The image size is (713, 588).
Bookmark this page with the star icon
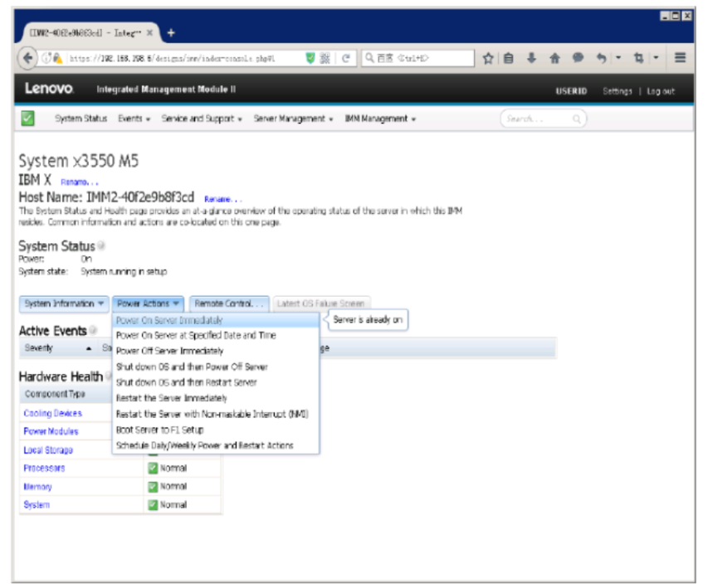coord(488,58)
